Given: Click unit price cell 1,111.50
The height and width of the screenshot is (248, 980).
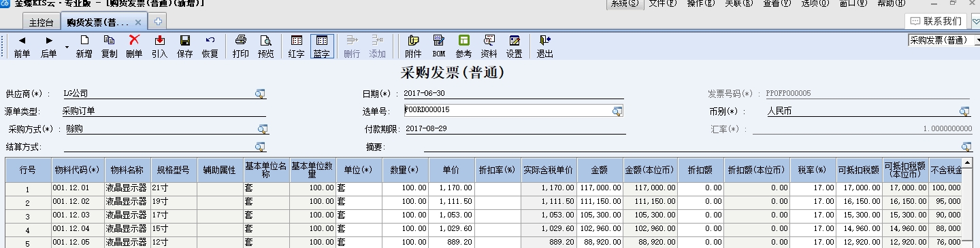Looking at the screenshot, I should coord(451,203).
